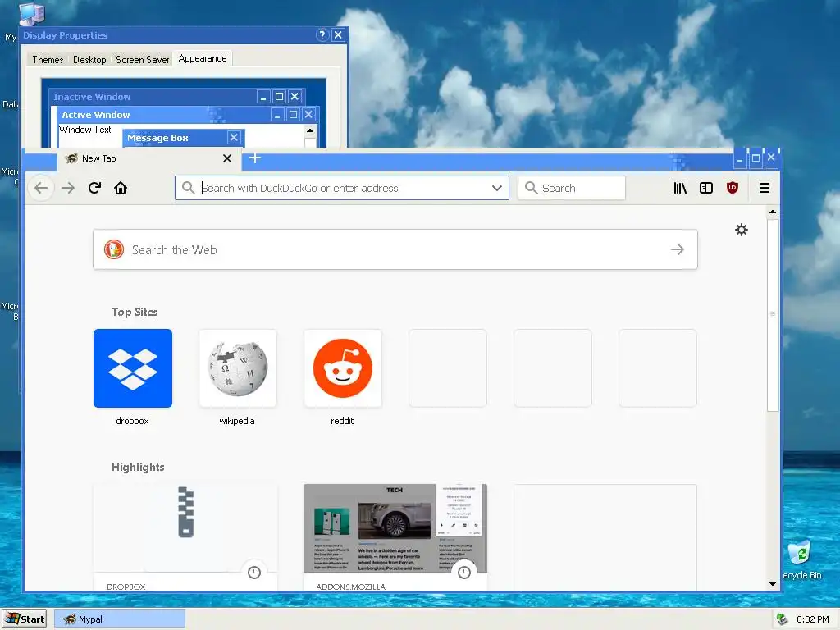Switch to Desktop tab in Display Properties
Viewport: 840px width, 630px height.
89,59
